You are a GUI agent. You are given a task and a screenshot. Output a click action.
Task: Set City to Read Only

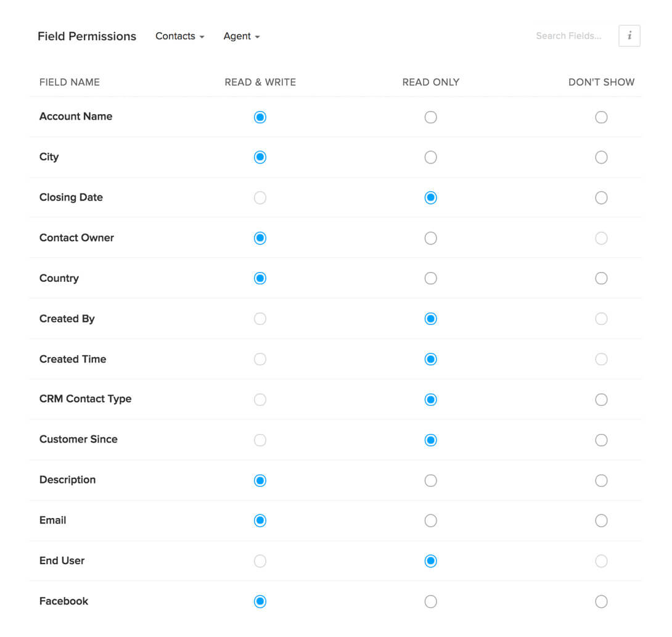click(431, 157)
